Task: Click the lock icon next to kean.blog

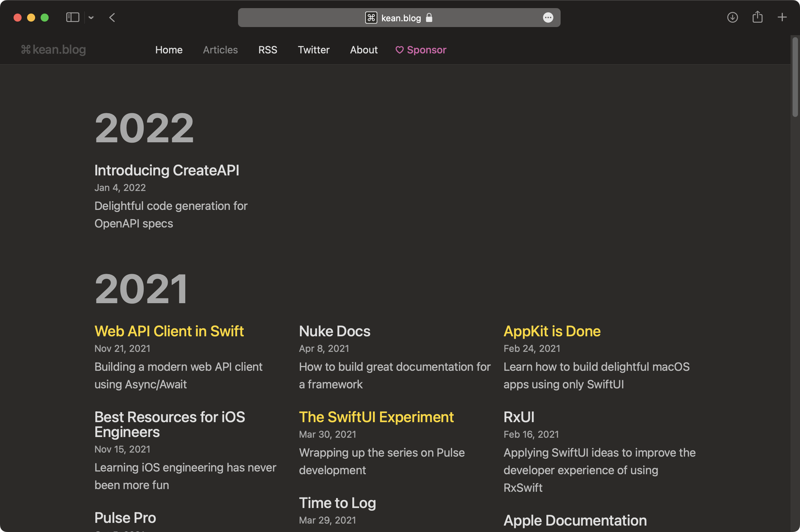Action: click(x=429, y=18)
